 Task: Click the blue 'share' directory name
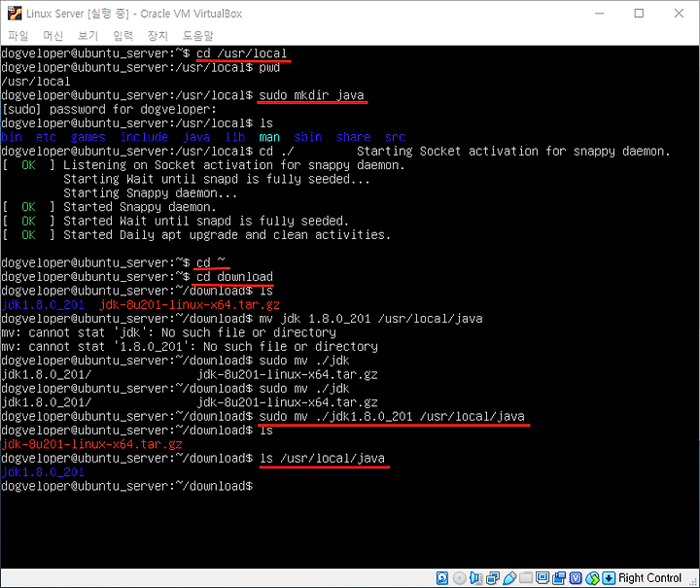354,137
